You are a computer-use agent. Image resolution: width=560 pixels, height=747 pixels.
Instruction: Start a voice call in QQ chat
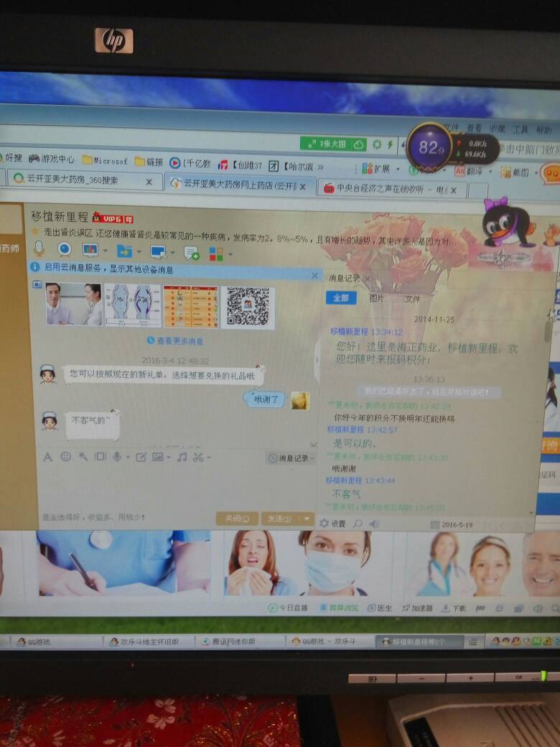point(39,249)
